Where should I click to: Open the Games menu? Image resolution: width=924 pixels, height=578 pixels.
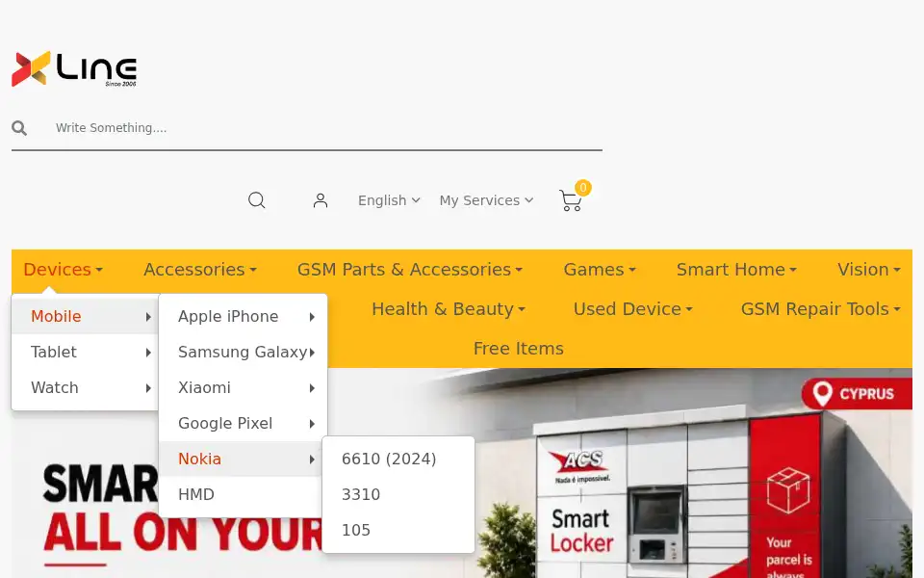pos(600,270)
